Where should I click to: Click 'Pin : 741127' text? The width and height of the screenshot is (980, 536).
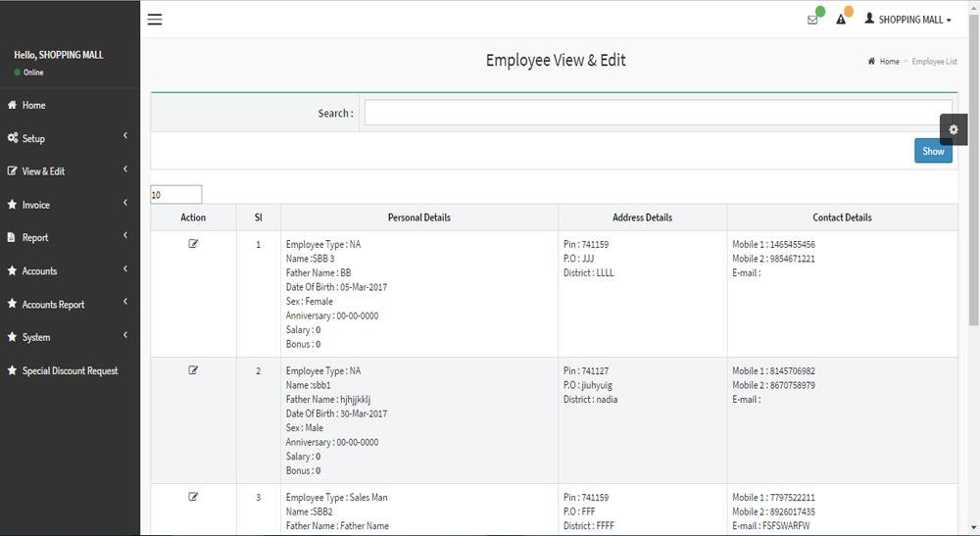pos(586,370)
